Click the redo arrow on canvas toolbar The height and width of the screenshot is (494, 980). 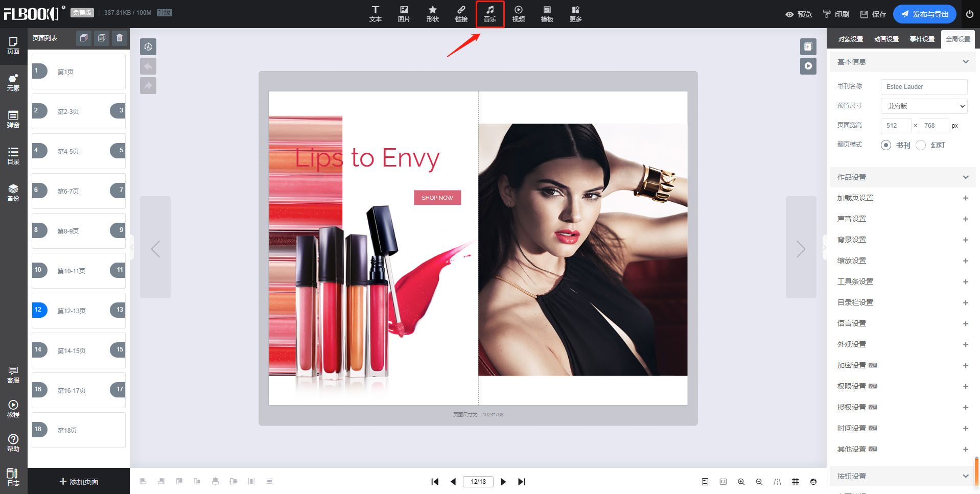pyautogui.click(x=148, y=85)
